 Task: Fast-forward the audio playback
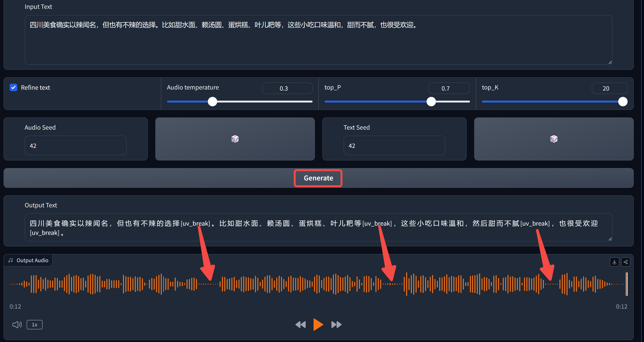point(336,325)
